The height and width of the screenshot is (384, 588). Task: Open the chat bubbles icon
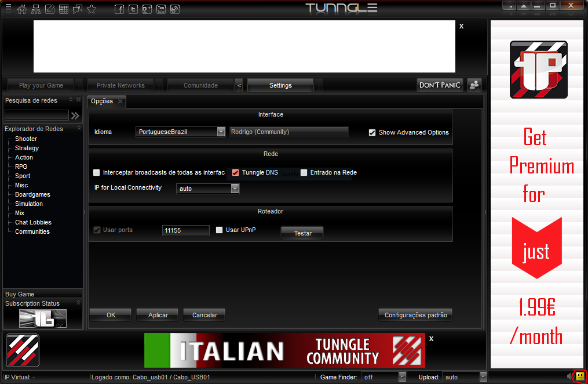pyautogui.click(x=78, y=9)
